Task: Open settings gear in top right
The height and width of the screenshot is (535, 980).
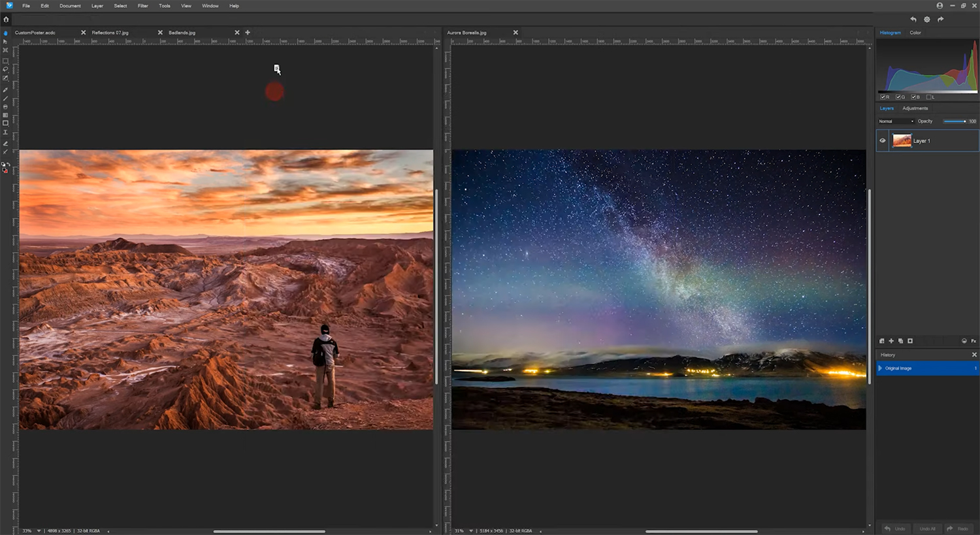Action: click(x=926, y=20)
